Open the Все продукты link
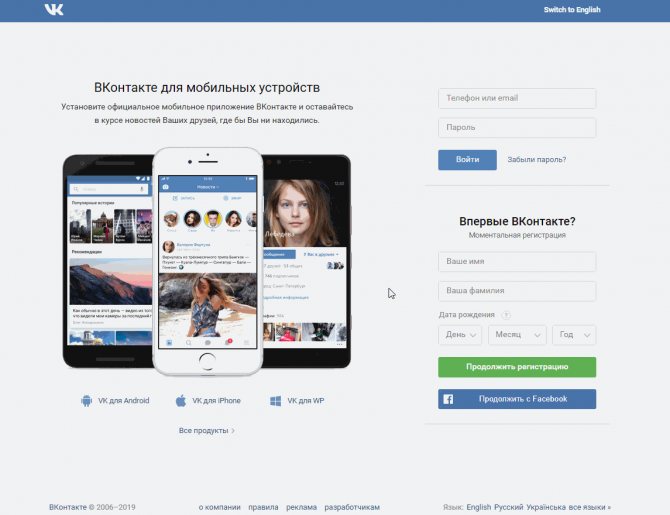This screenshot has height=515, width=670. tap(207, 430)
